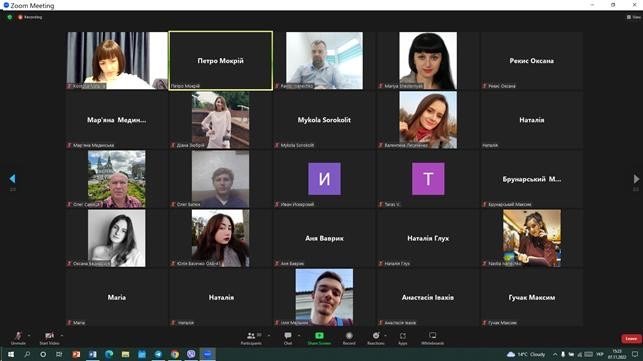Image resolution: width=643 pixels, height=361 pixels.
Task: Go to next gallery page arrow
Action: 636,179
